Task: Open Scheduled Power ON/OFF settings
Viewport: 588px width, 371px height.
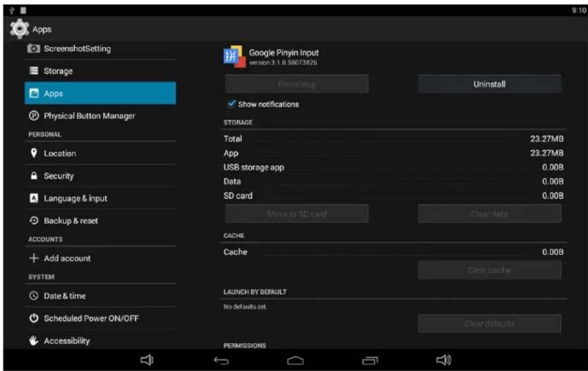Action: point(100,318)
